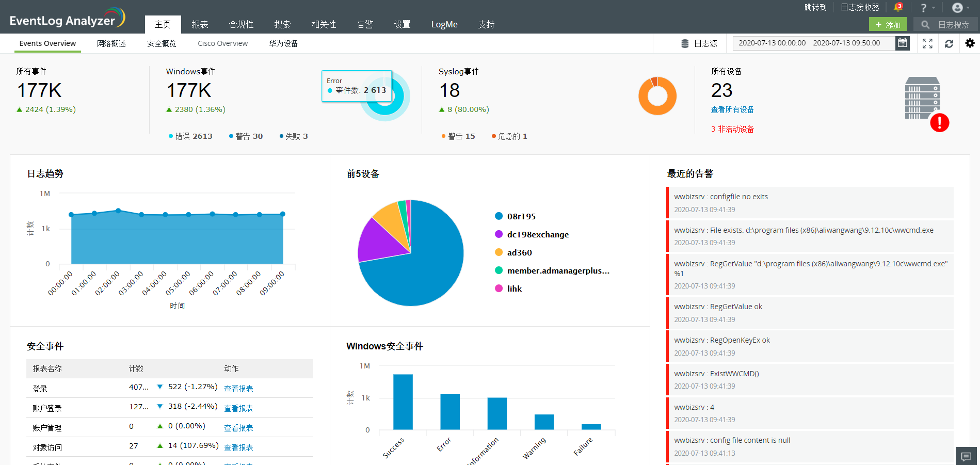Toggle lihk legend entry
Viewport: 980px width, 465px height.
(x=508, y=288)
